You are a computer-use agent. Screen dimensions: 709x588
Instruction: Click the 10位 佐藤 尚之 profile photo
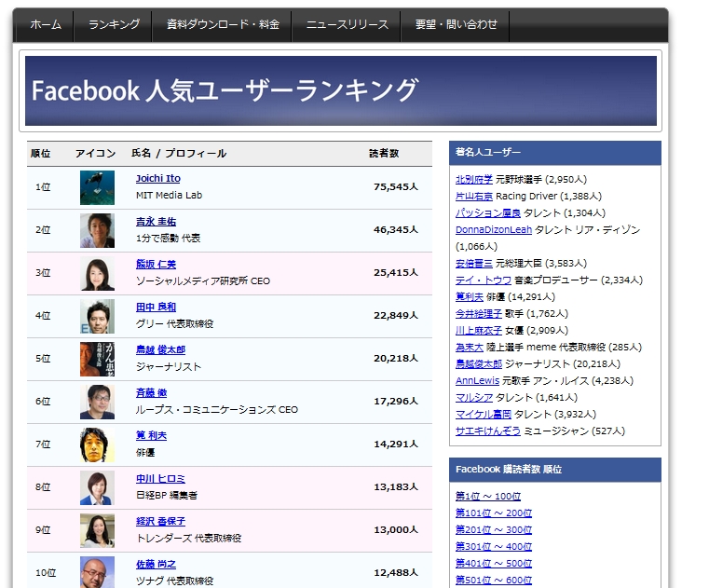click(97, 572)
